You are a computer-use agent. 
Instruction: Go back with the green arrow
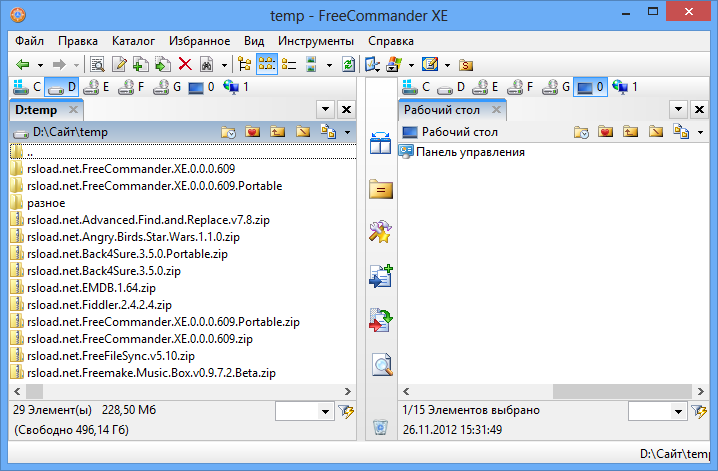[x=23, y=65]
